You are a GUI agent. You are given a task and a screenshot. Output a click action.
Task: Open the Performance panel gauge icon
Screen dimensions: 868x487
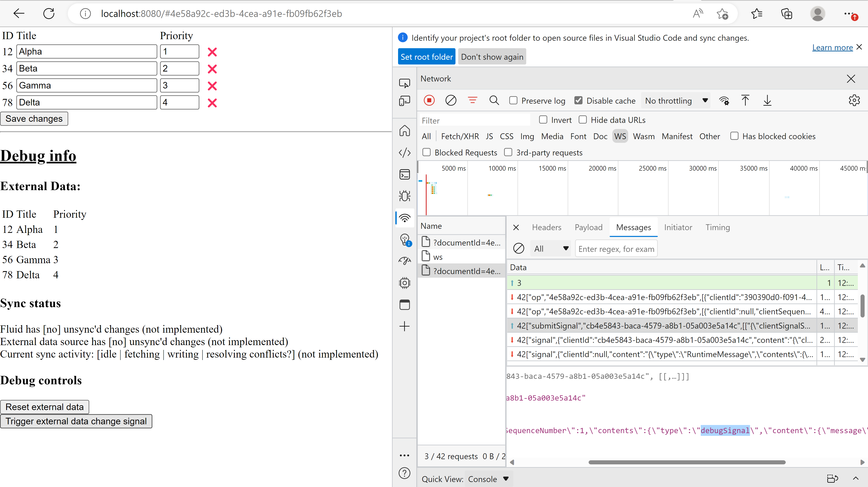point(404,261)
